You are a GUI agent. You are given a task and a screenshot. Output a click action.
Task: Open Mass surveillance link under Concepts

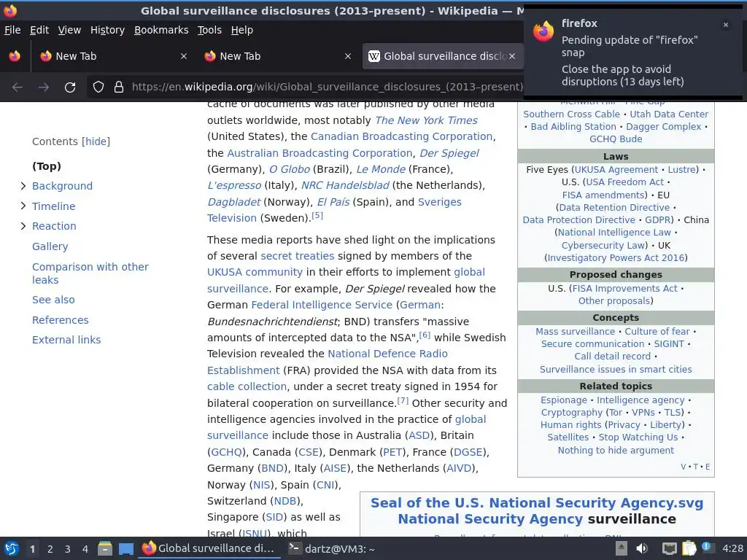coord(575,332)
